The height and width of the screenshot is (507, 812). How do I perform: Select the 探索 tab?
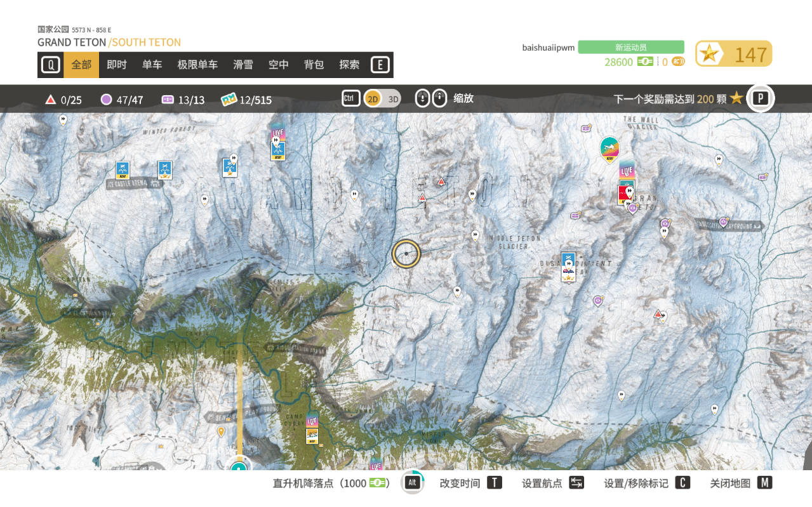click(x=350, y=65)
